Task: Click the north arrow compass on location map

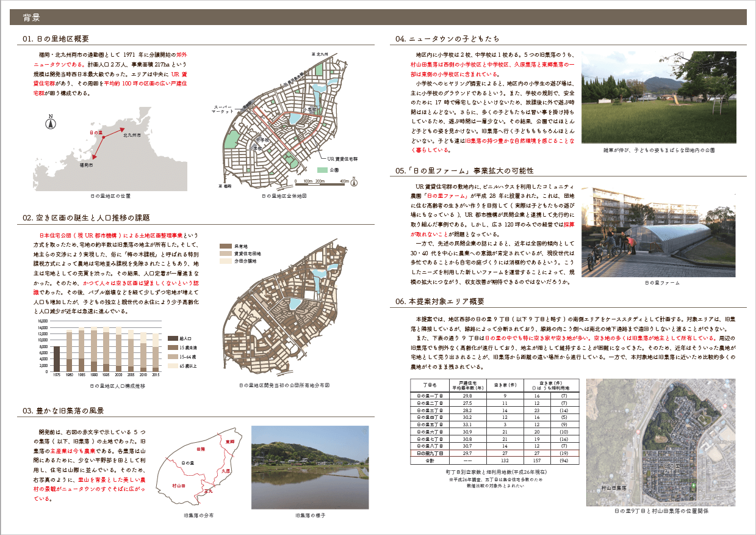Action: click(51, 123)
